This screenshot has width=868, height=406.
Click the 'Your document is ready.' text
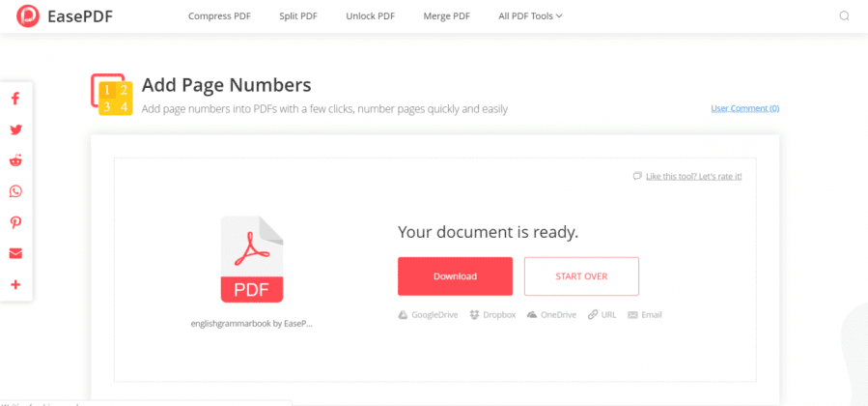click(489, 232)
